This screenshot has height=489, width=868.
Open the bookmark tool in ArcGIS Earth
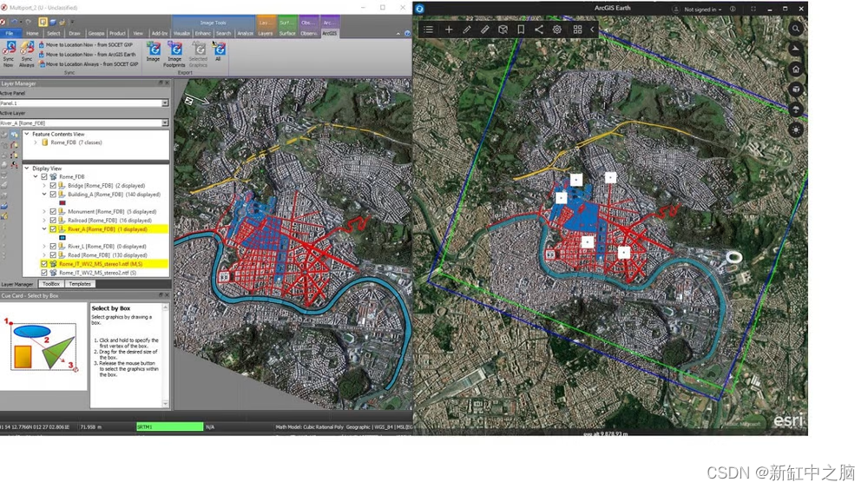point(521,30)
